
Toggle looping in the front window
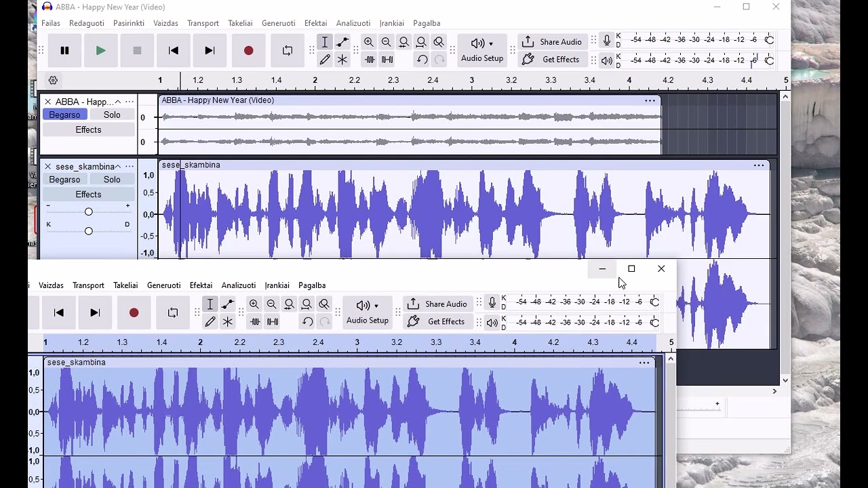point(173,312)
